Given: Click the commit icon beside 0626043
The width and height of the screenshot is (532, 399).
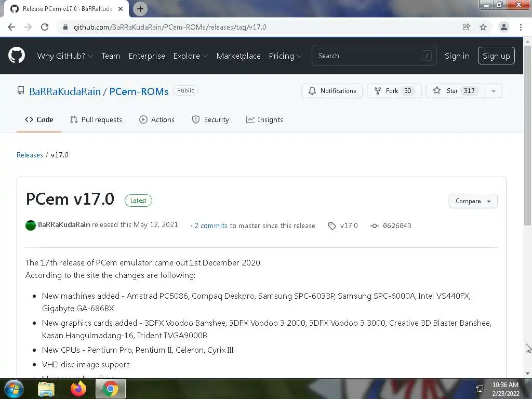Looking at the screenshot, I should click(x=374, y=225).
